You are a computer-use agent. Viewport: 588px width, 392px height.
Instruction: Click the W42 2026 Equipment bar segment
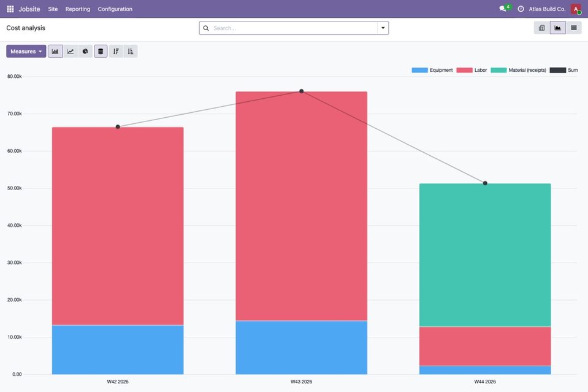pos(118,350)
